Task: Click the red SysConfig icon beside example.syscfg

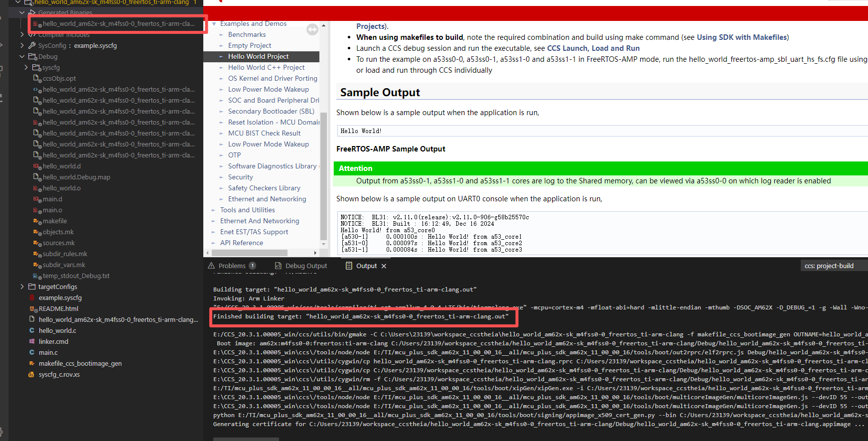Action: pos(32,297)
